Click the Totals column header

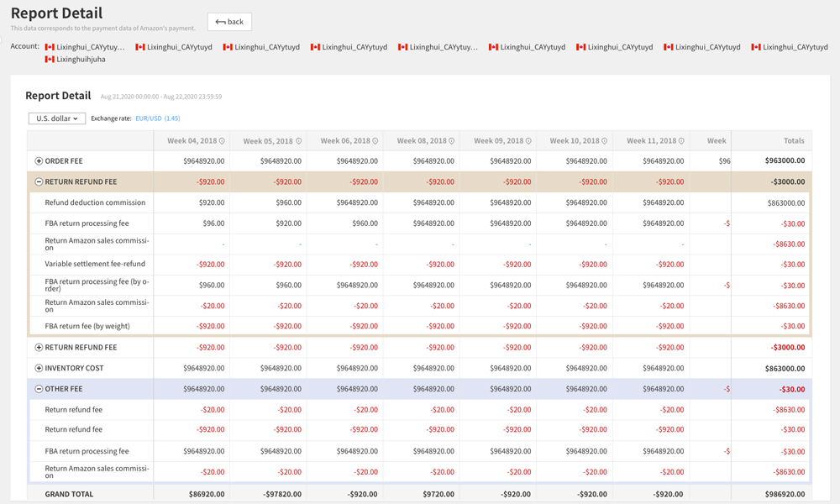pos(793,141)
